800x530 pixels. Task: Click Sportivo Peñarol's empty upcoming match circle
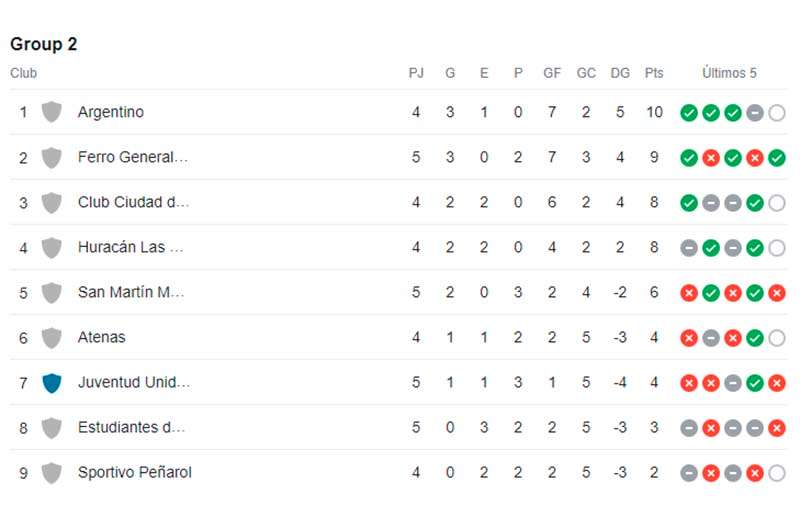[777, 473]
